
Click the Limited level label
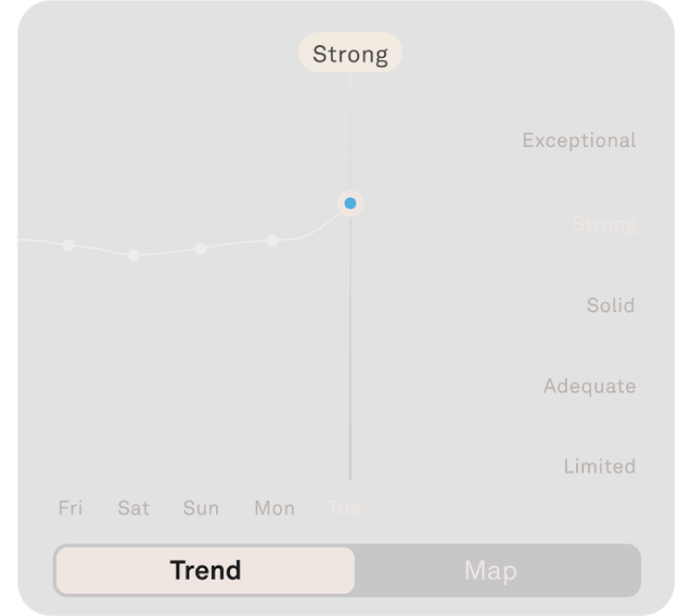click(x=600, y=466)
